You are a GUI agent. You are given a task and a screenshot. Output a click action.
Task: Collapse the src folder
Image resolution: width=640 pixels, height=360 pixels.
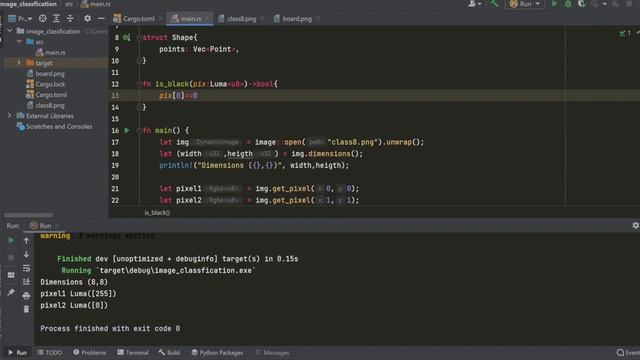coord(19,42)
